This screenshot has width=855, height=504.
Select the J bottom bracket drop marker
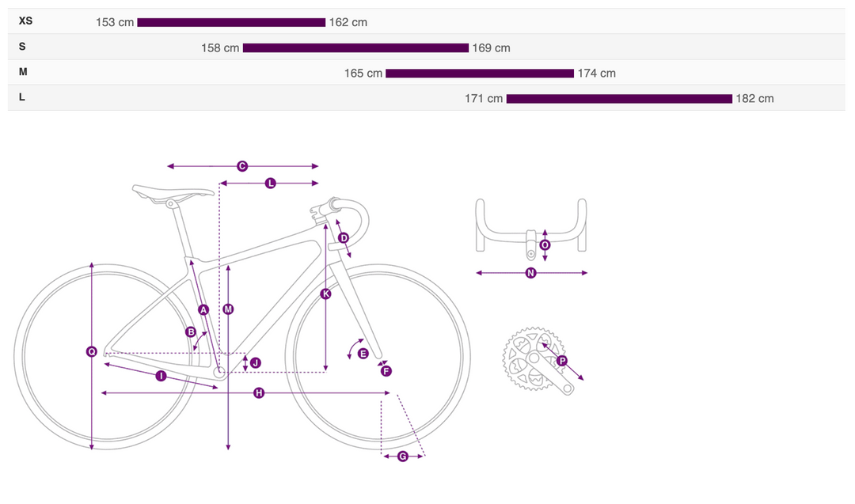[x=255, y=362]
